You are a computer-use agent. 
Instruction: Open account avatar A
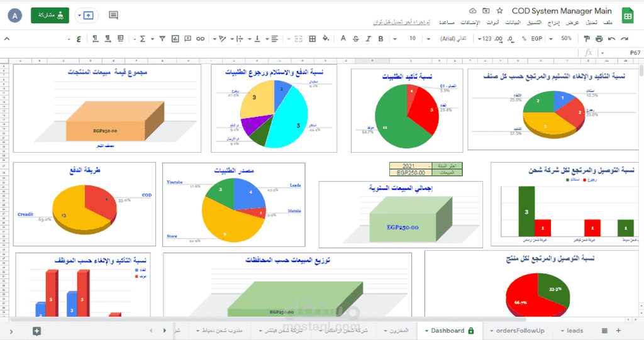(x=15, y=16)
